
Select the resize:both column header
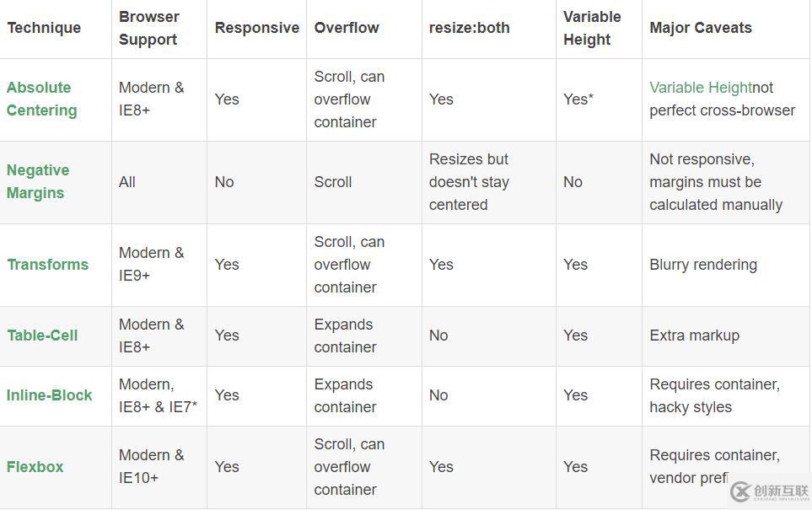point(469,28)
